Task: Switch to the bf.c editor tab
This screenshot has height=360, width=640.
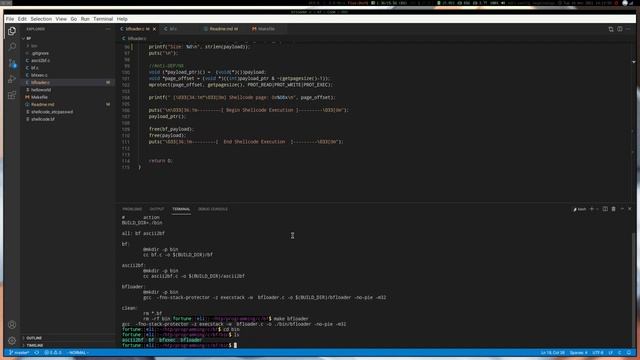Action: (180, 29)
